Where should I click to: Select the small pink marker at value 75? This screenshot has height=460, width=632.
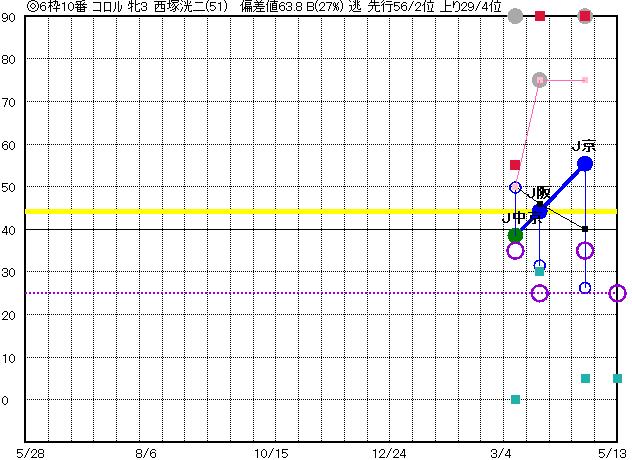tap(585, 80)
